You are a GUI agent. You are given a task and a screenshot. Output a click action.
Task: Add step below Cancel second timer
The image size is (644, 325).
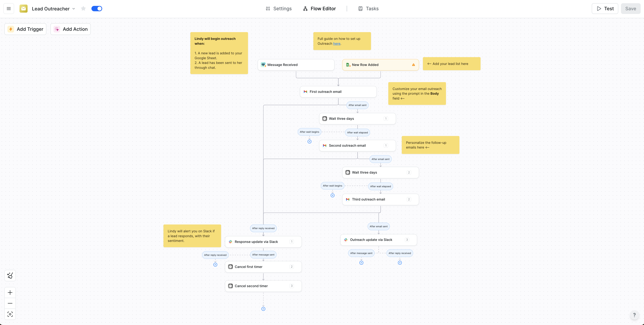(x=263, y=309)
